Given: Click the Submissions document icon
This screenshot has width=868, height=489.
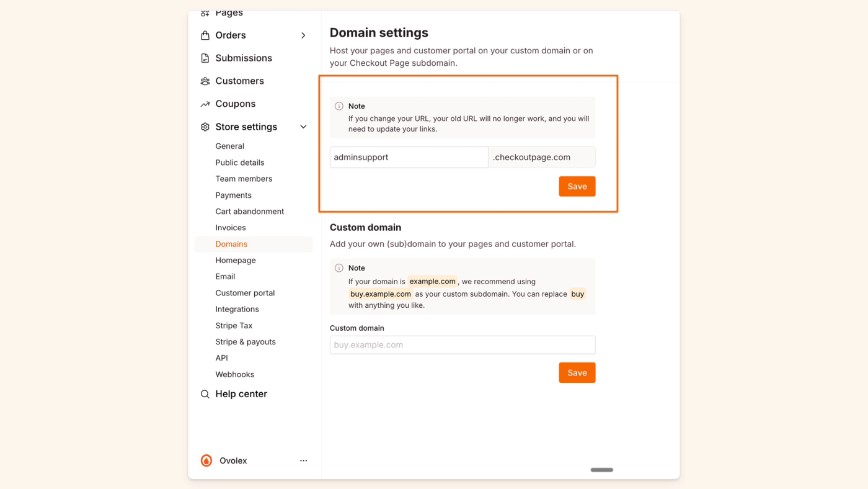Looking at the screenshot, I should tap(205, 58).
